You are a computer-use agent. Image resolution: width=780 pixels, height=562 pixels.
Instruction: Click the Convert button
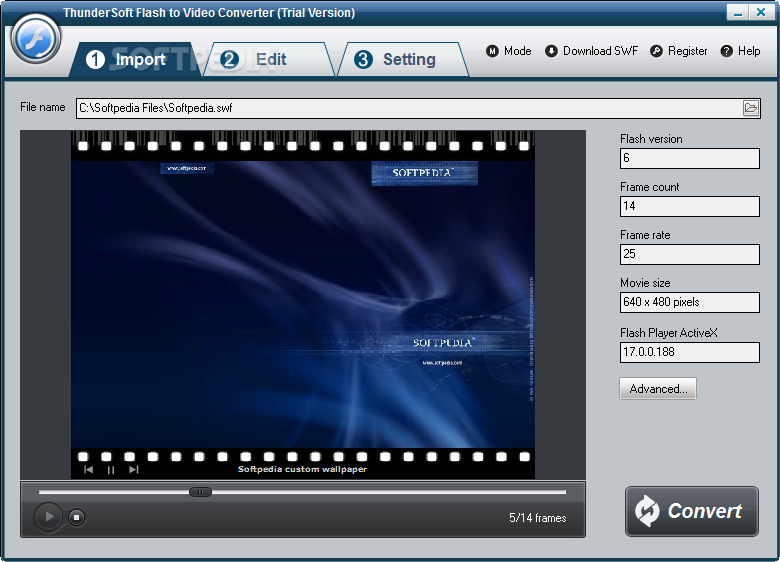[x=691, y=511]
